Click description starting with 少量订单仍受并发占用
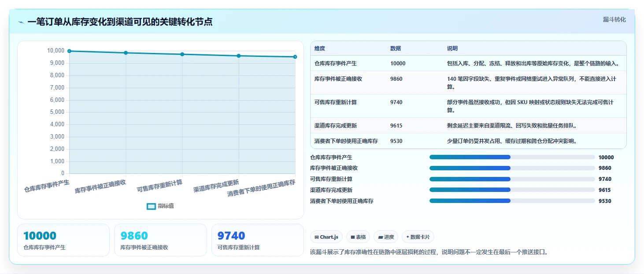 [512, 141]
